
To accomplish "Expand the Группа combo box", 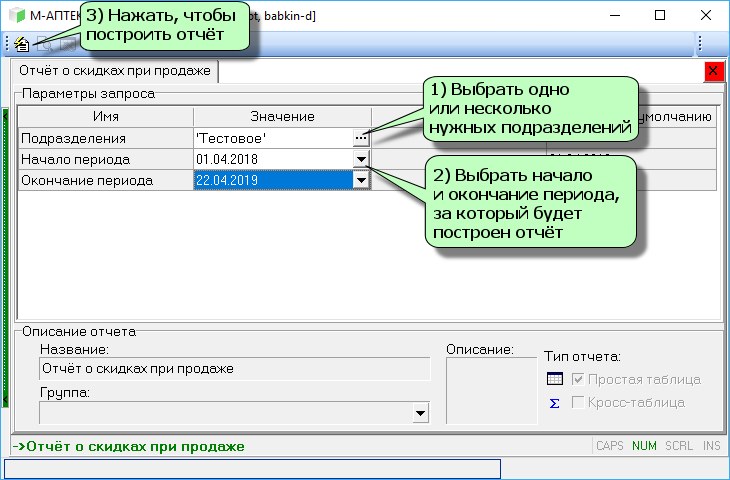I will pyautogui.click(x=420, y=413).
